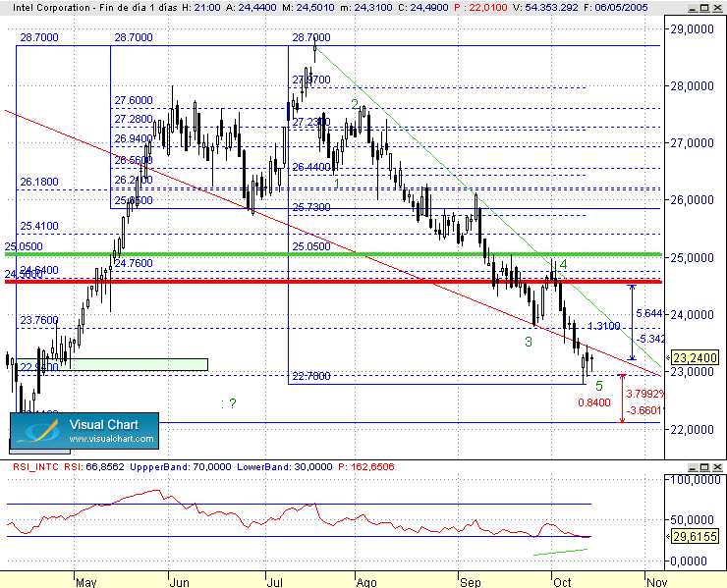
Task: Click the 22.7800 level label
Action: pyautogui.click(x=311, y=376)
